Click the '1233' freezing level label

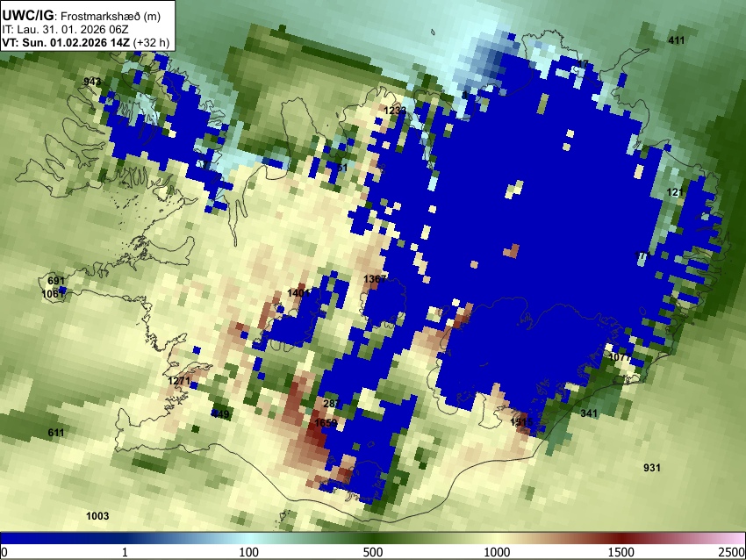pyautogui.click(x=394, y=111)
